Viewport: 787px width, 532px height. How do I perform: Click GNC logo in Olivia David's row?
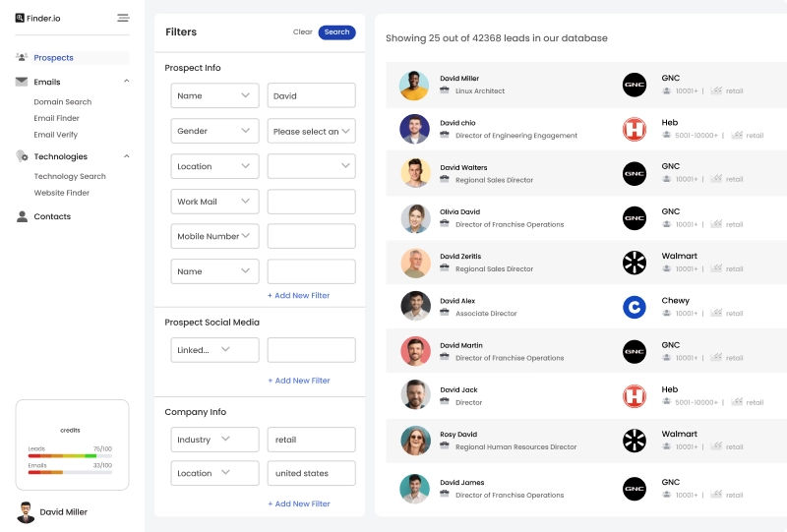coord(635,218)
